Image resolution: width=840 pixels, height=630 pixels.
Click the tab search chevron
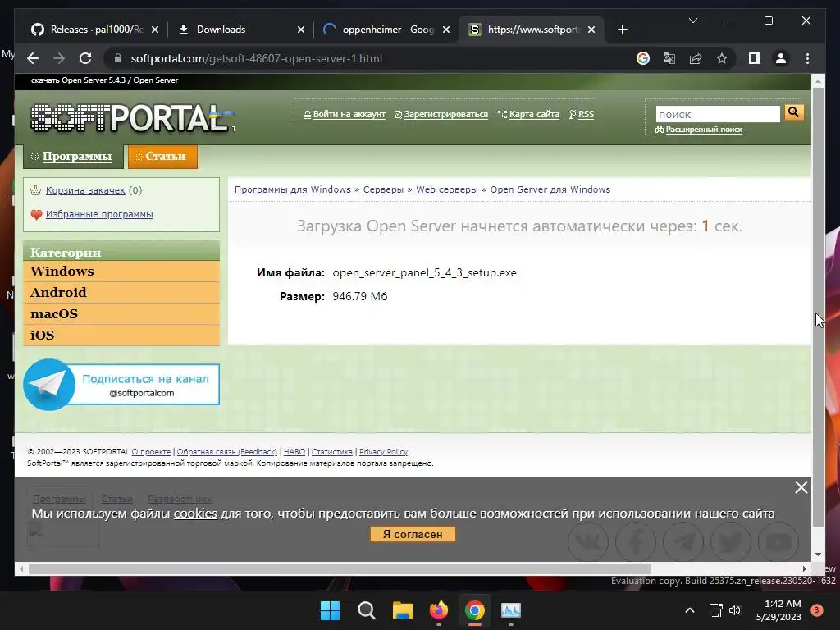[692, 21]
